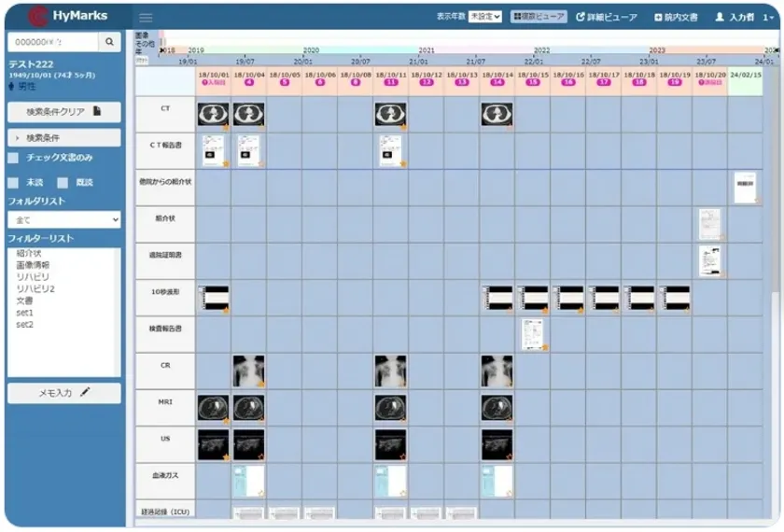Click the patient ID search field

53,42
